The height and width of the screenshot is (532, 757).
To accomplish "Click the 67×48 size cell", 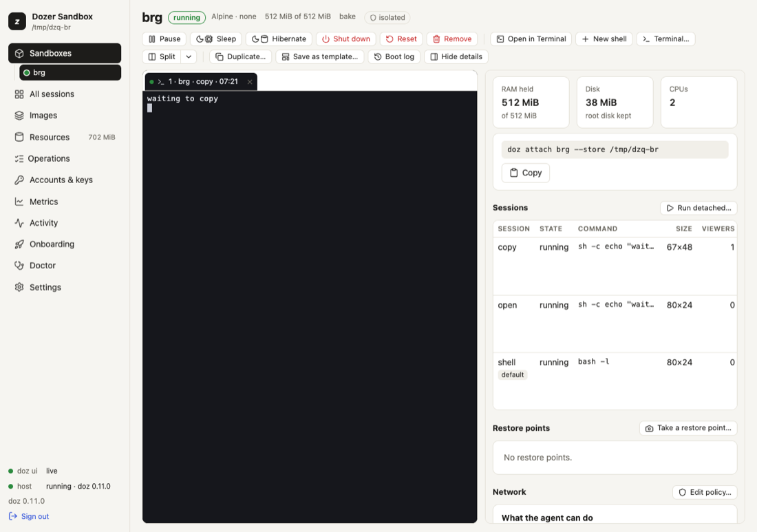I will coord(679,247).
